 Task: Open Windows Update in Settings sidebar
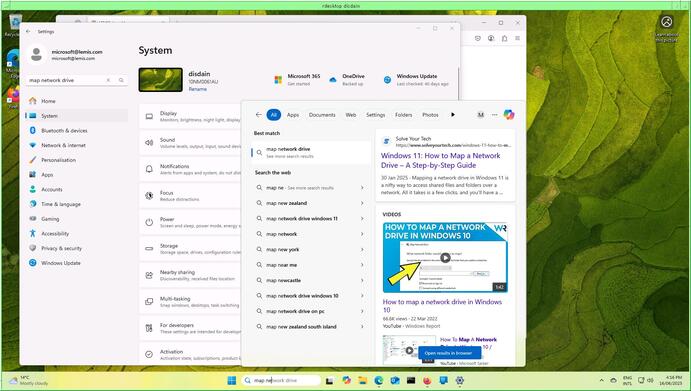pyautogui.click(x=77, y=263)
